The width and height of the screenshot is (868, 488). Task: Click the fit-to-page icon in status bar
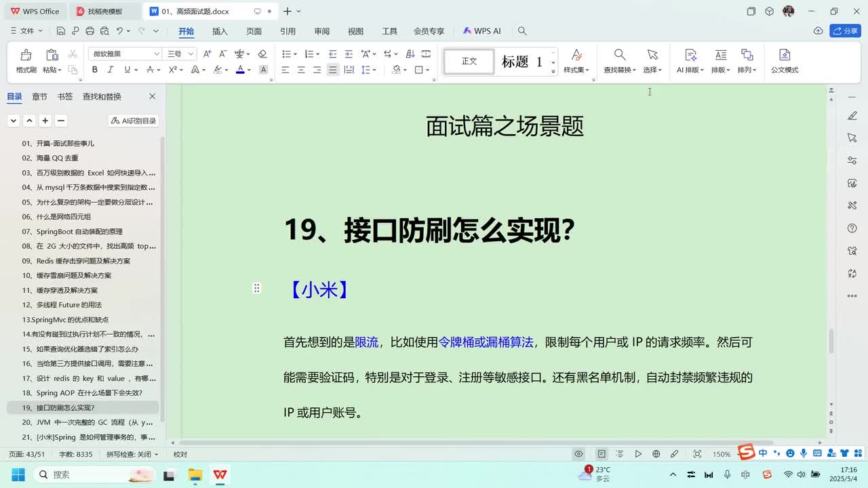pos(697,454)
